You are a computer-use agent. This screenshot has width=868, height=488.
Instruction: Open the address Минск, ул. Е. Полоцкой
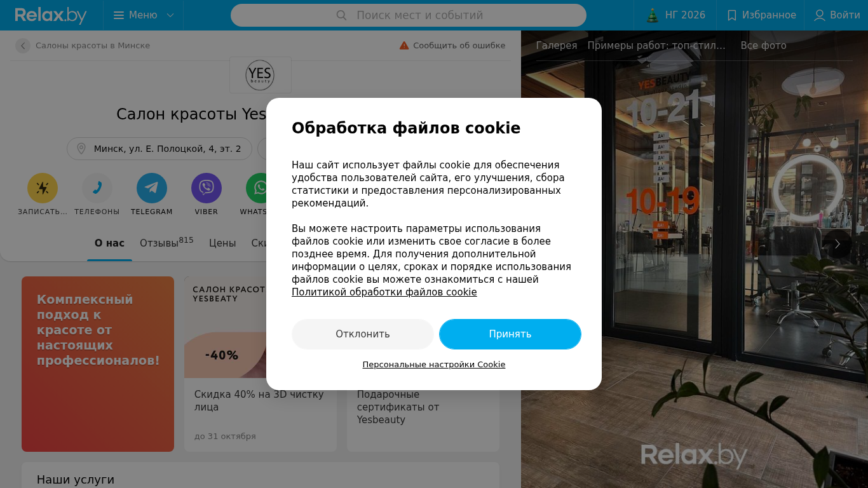(159, 149)
